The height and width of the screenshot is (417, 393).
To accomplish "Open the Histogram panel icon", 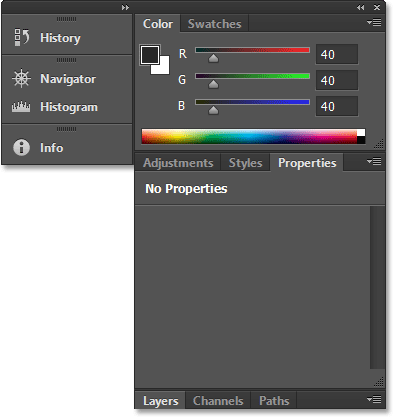I will 21,107.
